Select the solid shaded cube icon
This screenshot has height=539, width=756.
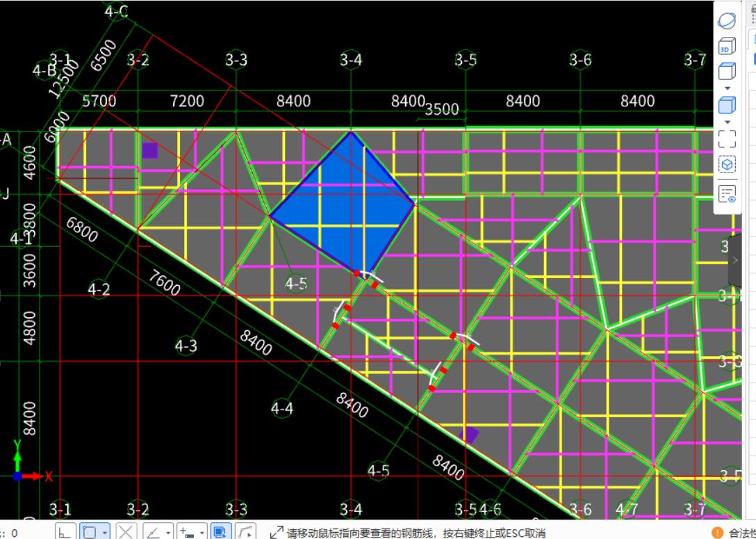727,105
